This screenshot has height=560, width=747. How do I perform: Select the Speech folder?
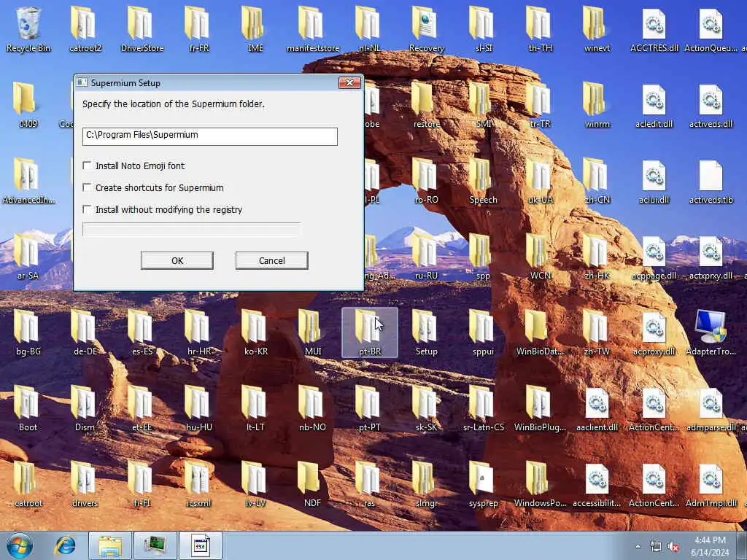pyautogui.click(x=483, y=182)
